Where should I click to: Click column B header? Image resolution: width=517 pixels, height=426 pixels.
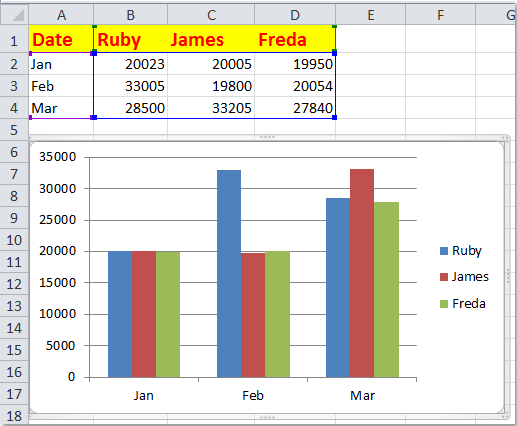click(130, 15)
